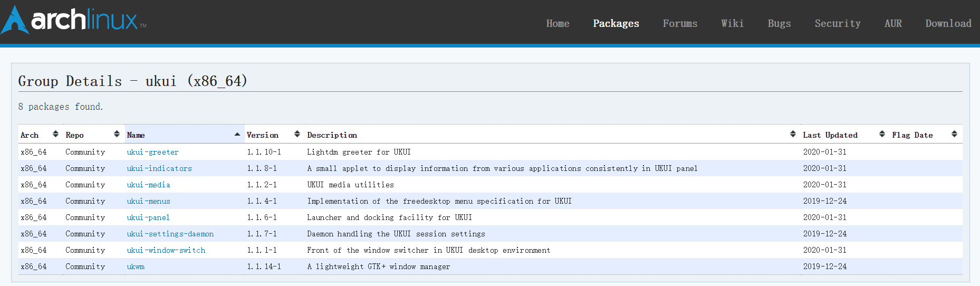The height and width of the screenshot is (286, 980).
Task: Click the Arch Linux logo
Action: [74, 21]
